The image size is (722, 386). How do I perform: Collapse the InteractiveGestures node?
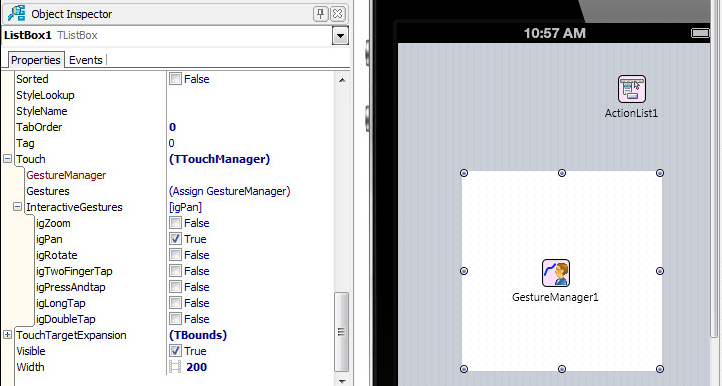pos(17,207)
